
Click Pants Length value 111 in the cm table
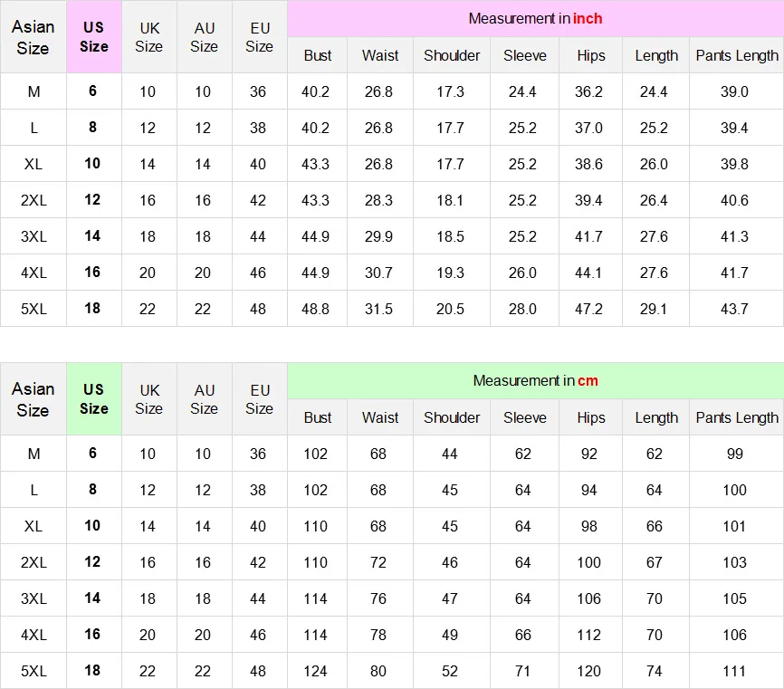(x=734, y=671)
